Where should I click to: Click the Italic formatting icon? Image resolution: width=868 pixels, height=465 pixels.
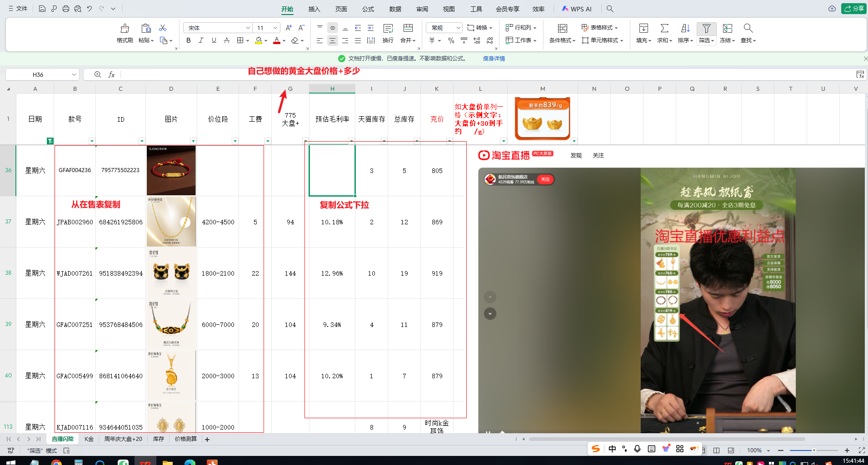tap(201, 40)
